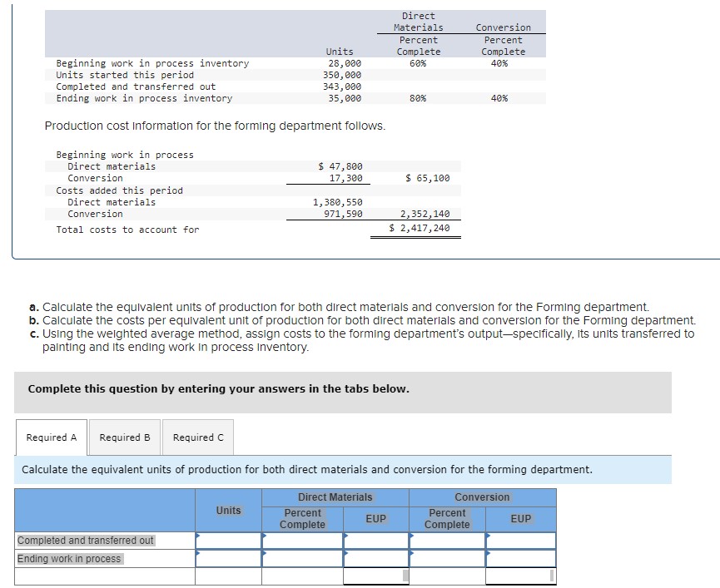Click the 350,000 units started value

point(342,75)
